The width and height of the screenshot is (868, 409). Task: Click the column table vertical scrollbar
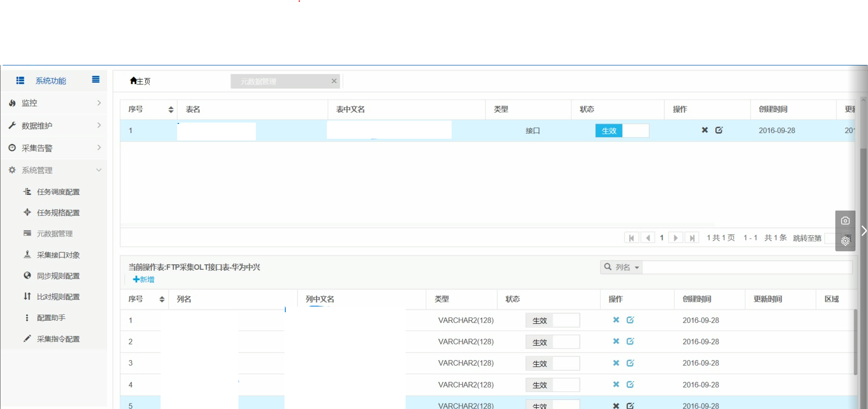pyautogui.click(x=855, y=342)
